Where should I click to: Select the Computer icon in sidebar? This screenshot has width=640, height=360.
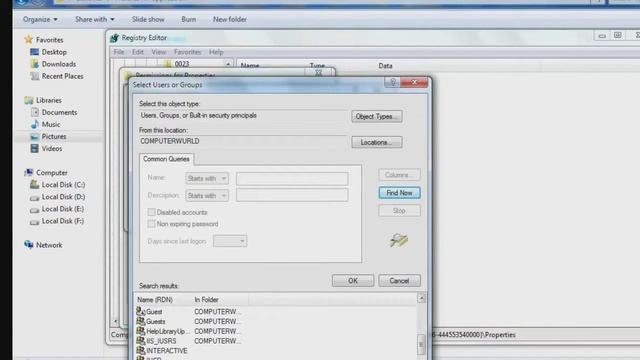coord(29,172)
